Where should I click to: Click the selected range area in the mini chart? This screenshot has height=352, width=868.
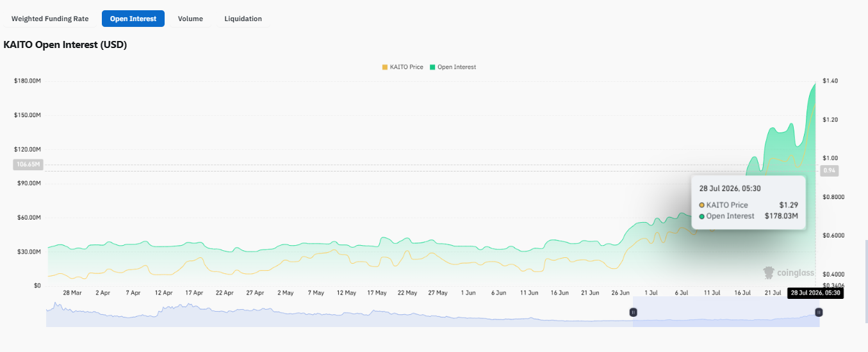pyautogui.click(x=726, y=312)
